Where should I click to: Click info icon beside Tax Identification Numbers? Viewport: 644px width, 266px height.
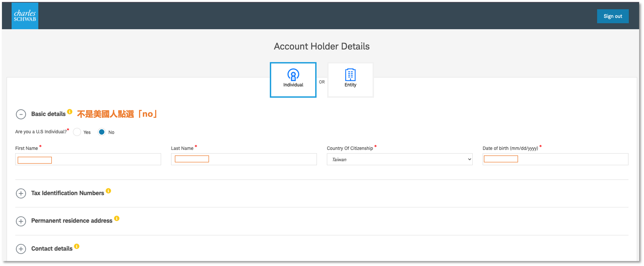[108, 191]
